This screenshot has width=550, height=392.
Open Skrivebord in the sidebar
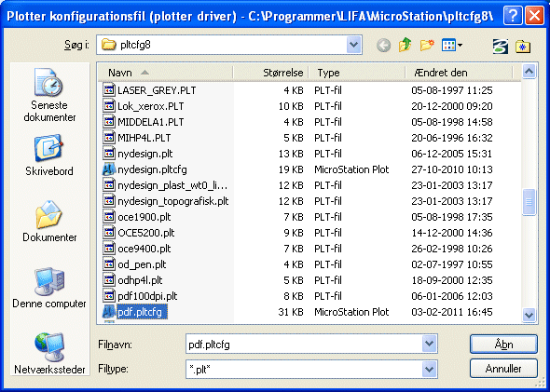tap(49, 155)
